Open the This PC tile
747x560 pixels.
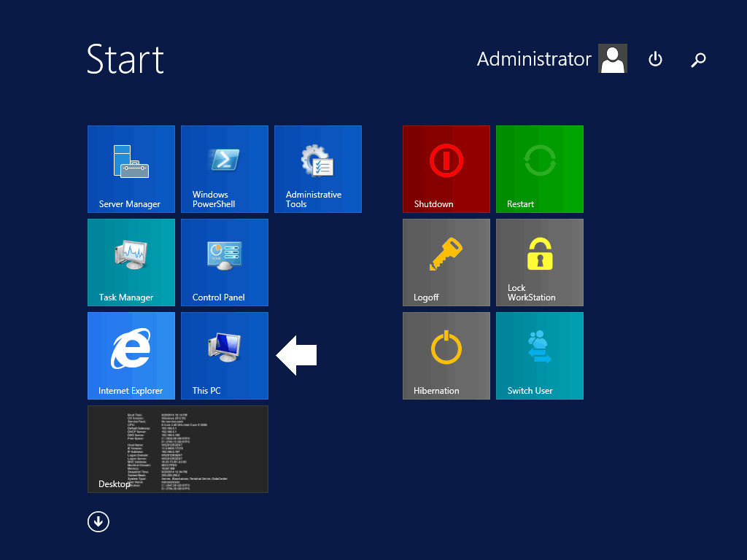click(225, 356)
